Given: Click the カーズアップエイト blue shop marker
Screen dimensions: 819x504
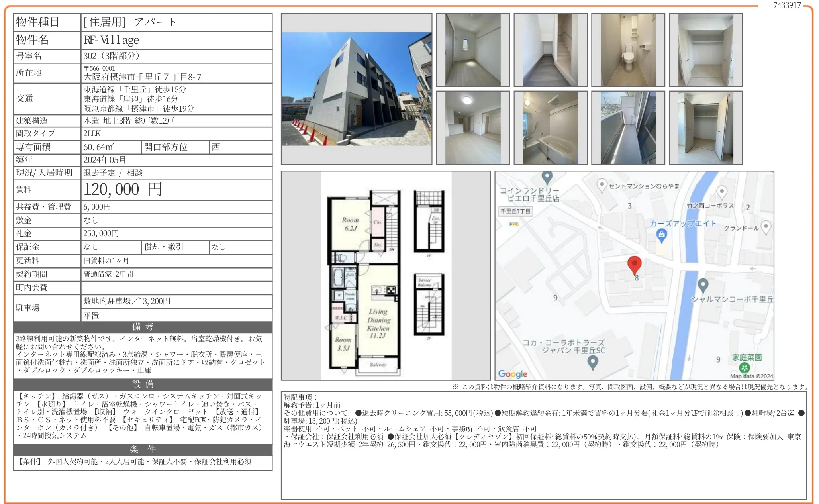Looking at the screenshot, I should pyautogui.click(x=662, y=236).
